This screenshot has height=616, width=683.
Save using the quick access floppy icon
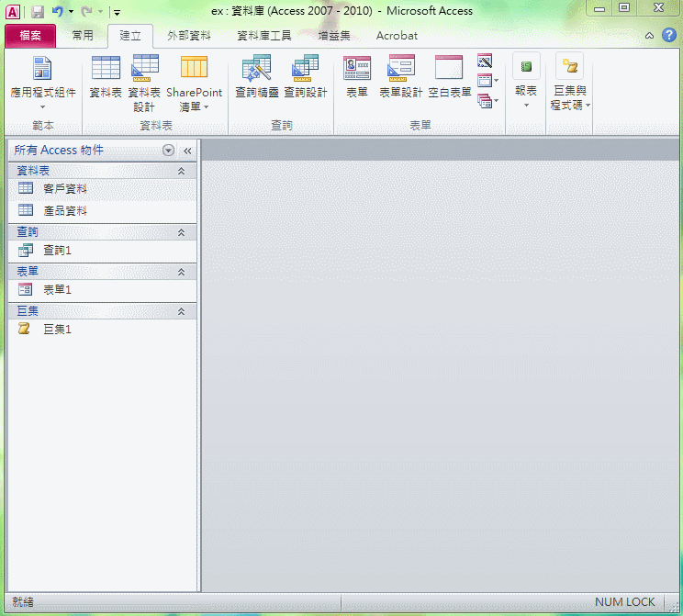click(x=38, y=12)
